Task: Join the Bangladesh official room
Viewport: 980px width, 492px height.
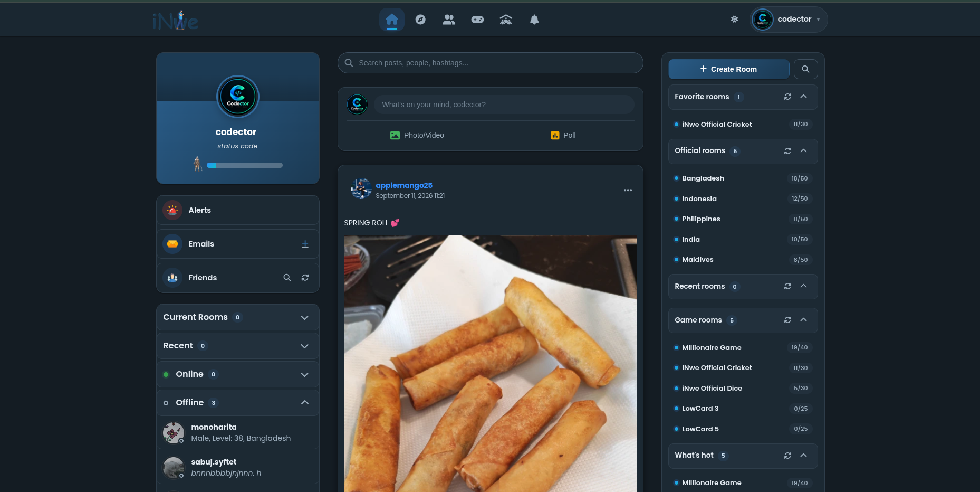Action: pos(743,178)
